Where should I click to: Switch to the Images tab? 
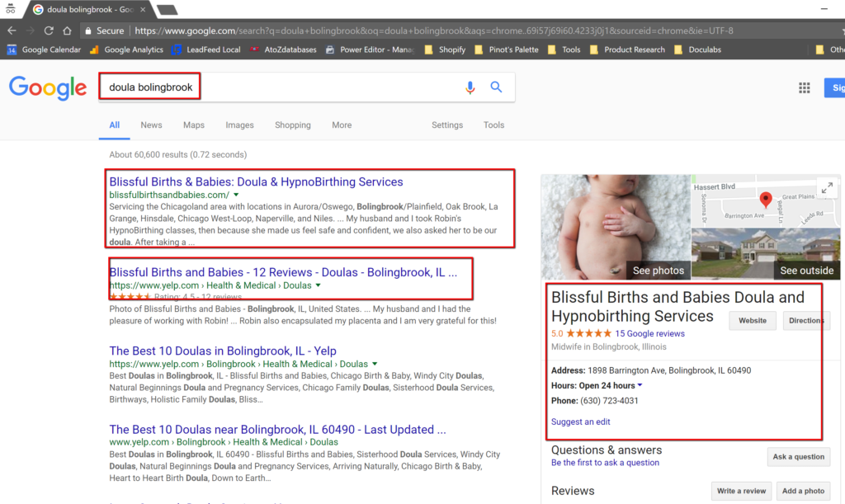point(239,125)
